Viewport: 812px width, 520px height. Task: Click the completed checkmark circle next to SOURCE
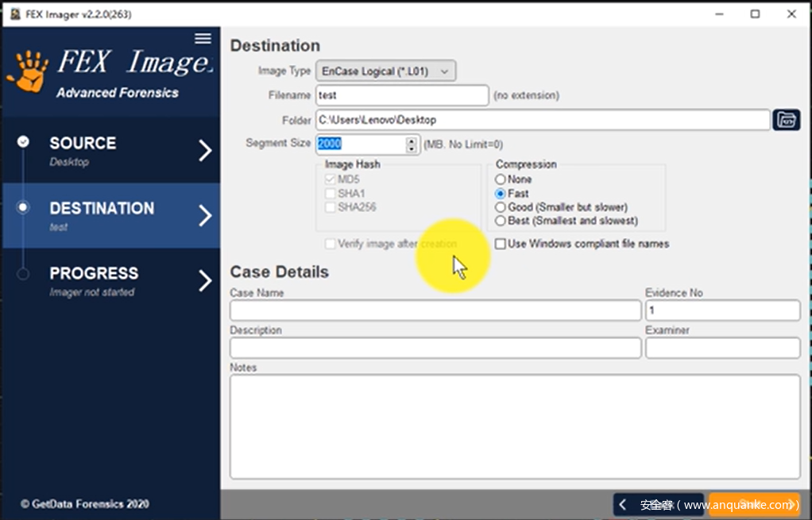[23, 141]
